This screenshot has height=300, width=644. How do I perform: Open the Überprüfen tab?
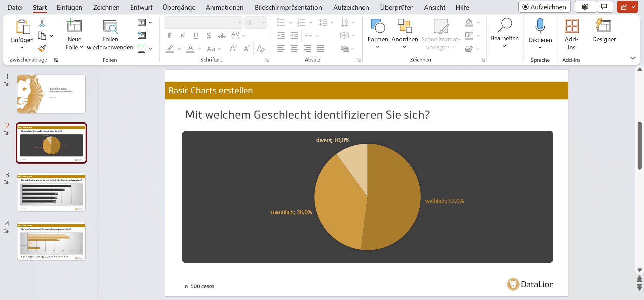[397, 7]
